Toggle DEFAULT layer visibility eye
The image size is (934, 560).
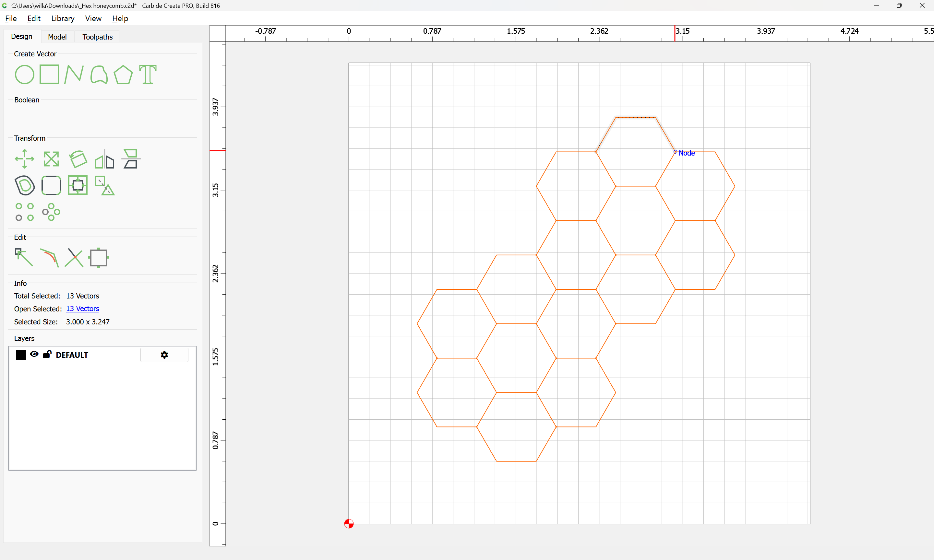coord(34,354)
